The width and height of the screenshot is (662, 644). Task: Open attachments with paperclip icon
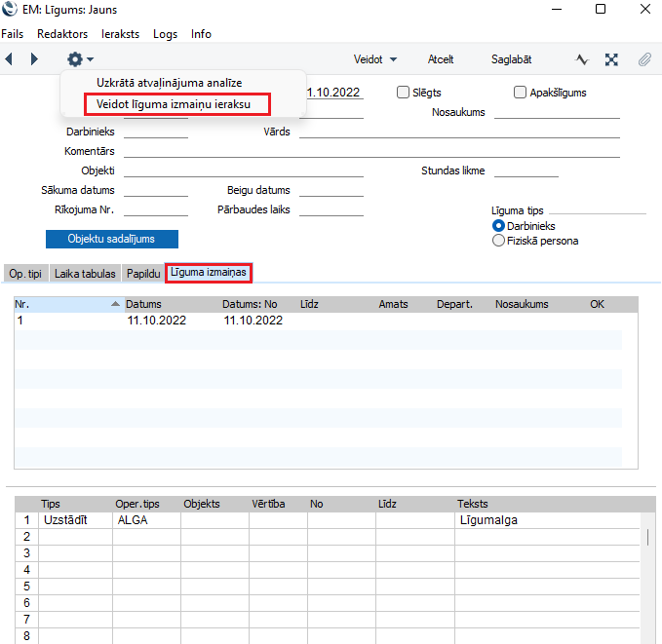[644, 59]
